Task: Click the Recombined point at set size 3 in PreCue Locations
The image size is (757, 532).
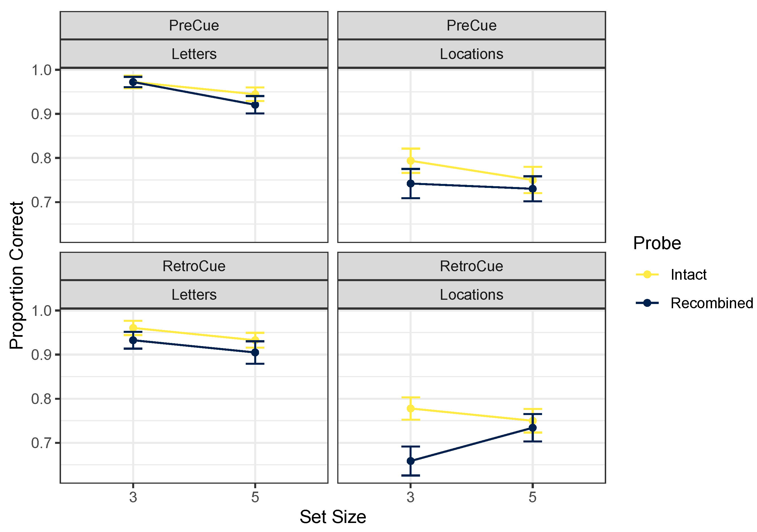Action: point(410,183)
